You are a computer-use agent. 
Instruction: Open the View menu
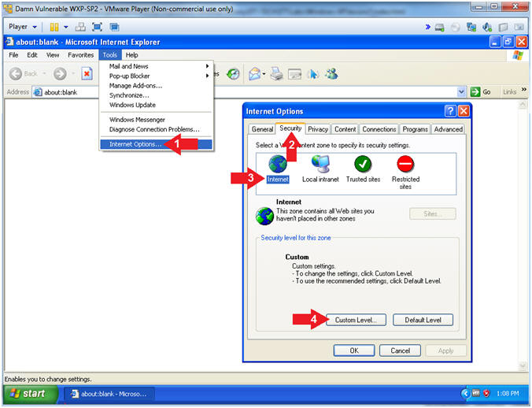(53, 55)
